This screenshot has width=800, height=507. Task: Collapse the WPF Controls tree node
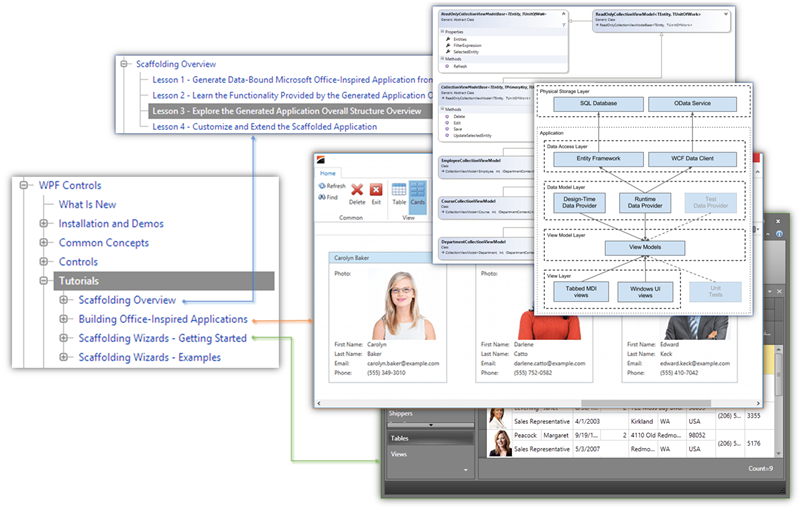click(x=23, y=185)
